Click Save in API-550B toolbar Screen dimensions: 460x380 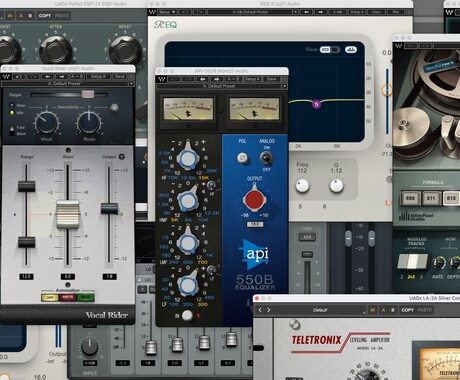pos(272,79)
